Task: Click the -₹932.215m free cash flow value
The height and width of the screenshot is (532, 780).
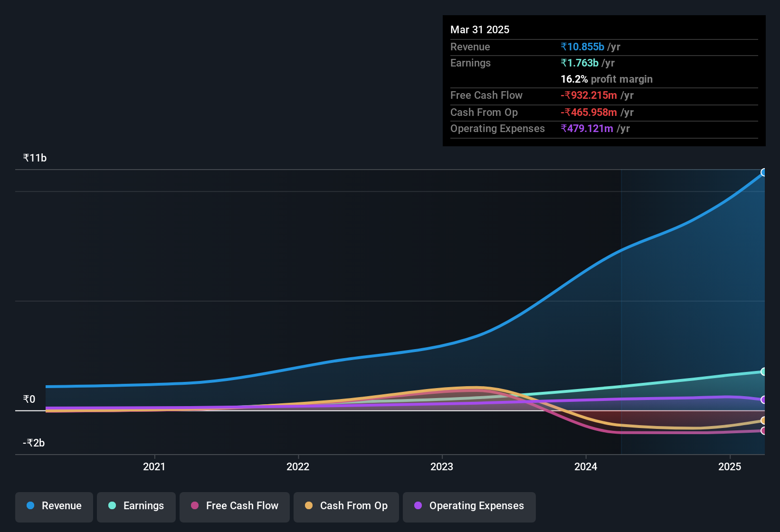Action: pos(589,95)
